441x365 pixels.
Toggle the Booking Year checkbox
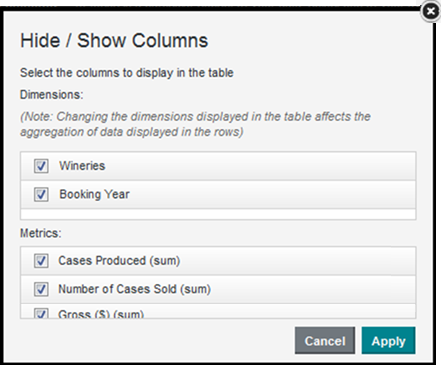pyautogui.click(x=41, y=194)
